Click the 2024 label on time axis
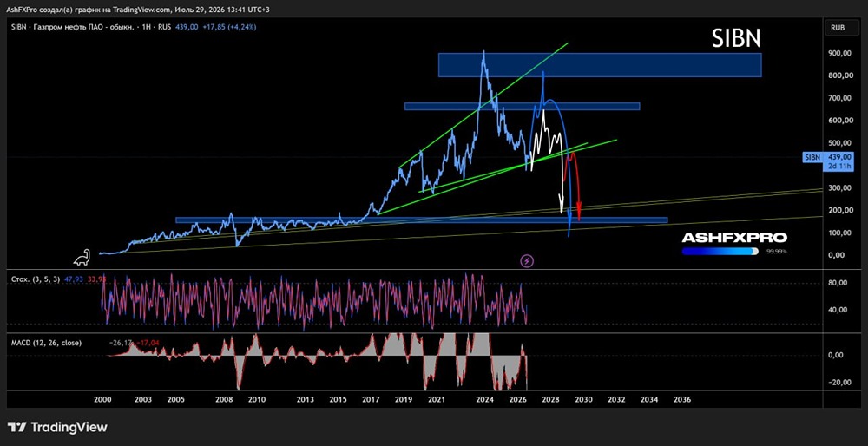Image resolution: width=868 pixels, height=446 pixels. 485,399
